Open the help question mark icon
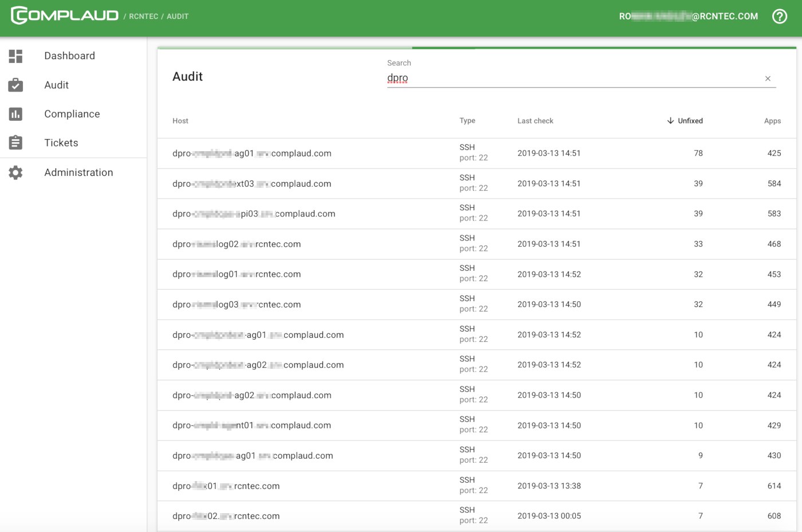The height and width of the screenshot is (532, 802). pyautogui.click(x=779, y=17)
